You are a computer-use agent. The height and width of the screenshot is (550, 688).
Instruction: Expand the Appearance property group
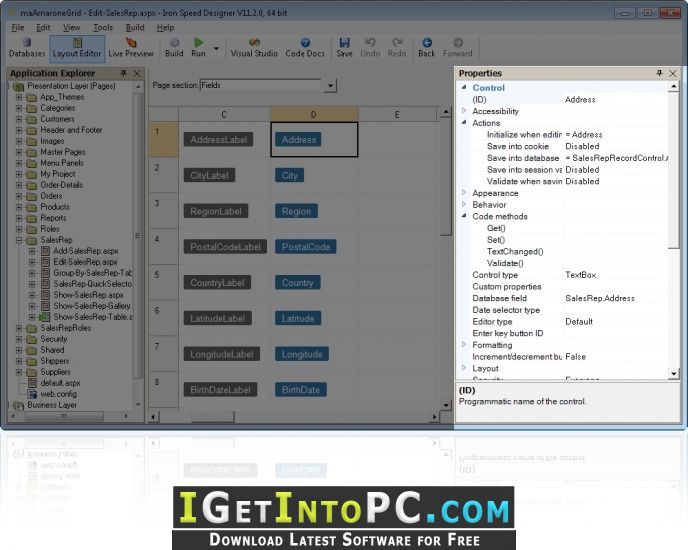point(464,193)
